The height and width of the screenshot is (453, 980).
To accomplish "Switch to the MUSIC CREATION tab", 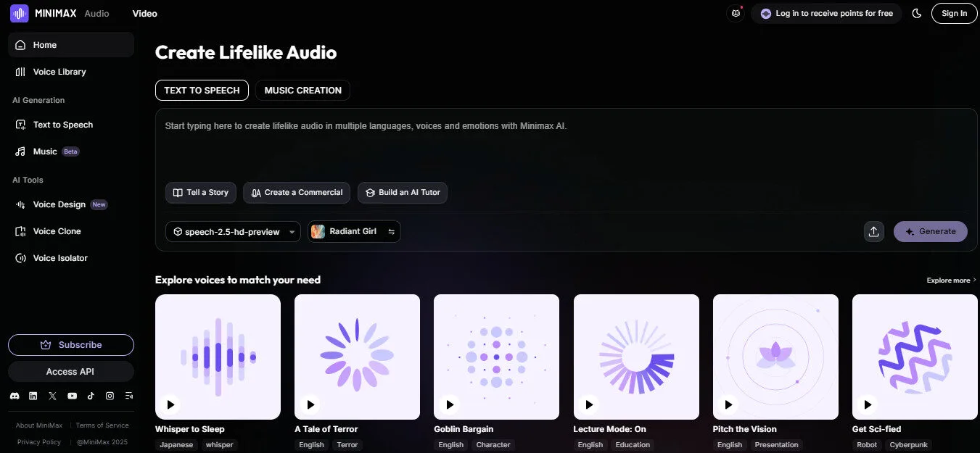I will (302, 90).
